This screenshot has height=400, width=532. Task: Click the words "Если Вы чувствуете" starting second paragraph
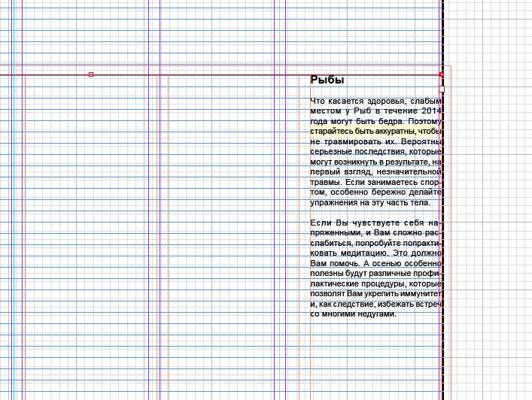coord(355,223)
